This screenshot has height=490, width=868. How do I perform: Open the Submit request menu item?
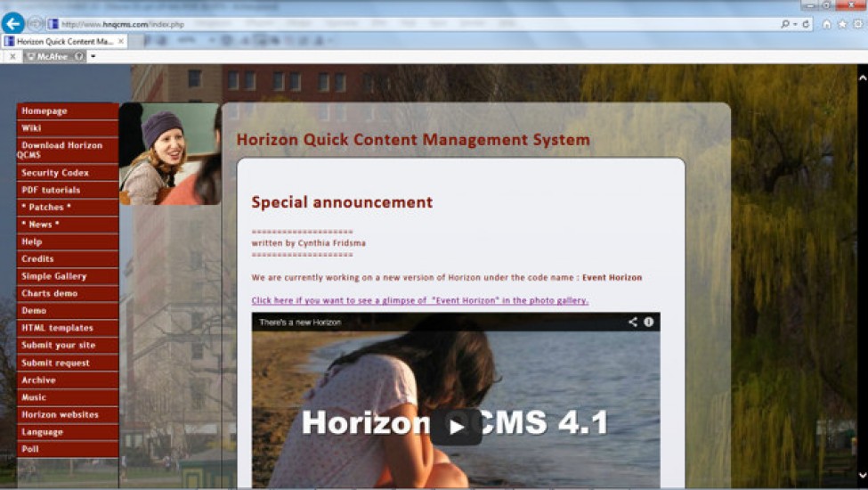click(68, 363)
